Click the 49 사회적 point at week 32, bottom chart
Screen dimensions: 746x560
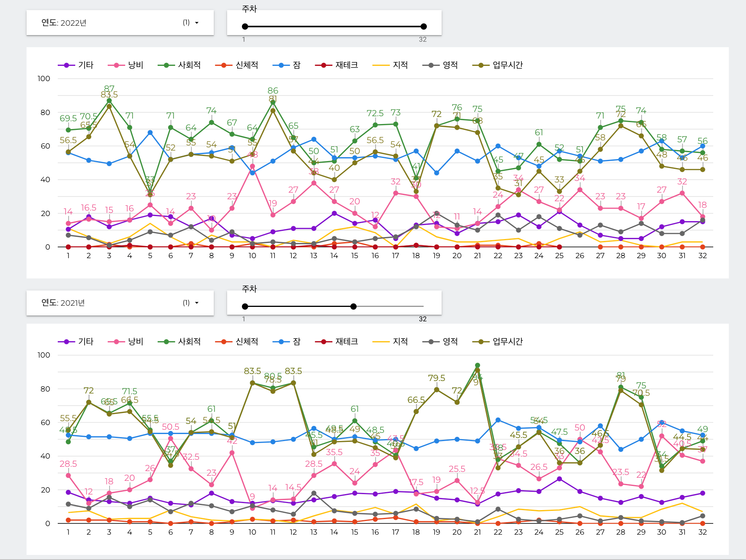[x=703, y=441]
